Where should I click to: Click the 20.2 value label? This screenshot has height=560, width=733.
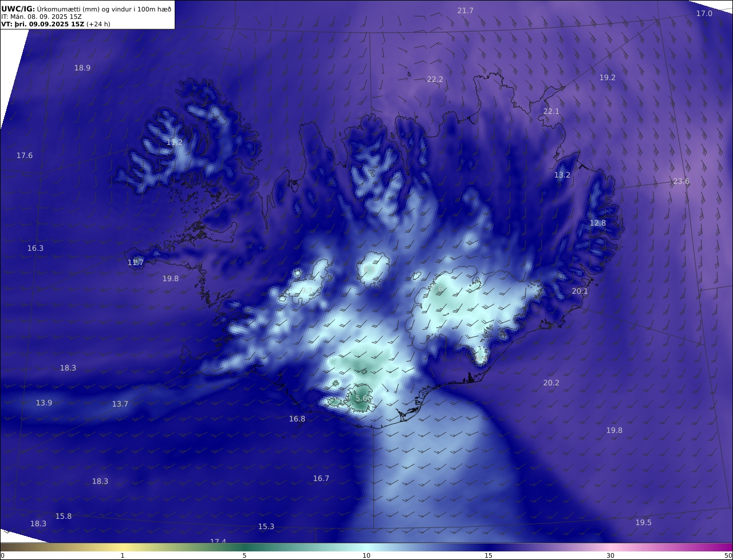(x=551, y=382)
